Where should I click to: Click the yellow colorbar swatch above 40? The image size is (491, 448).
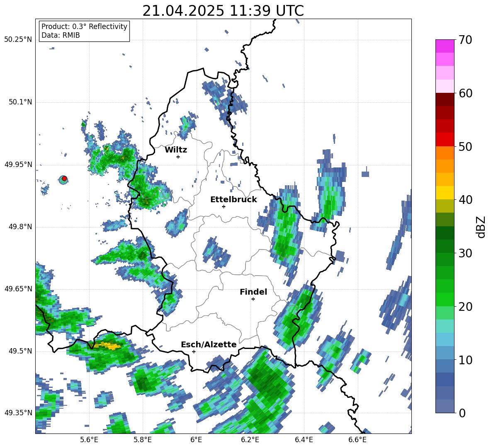(445, 193)
